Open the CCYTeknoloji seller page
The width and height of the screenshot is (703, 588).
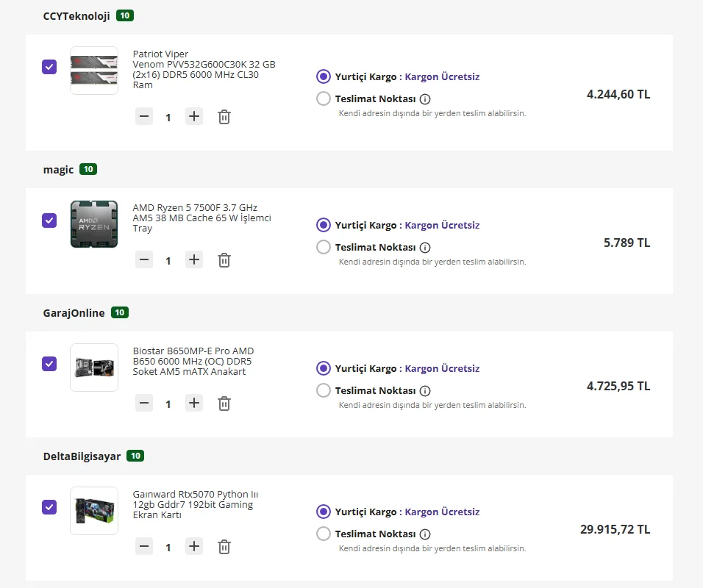76,16
